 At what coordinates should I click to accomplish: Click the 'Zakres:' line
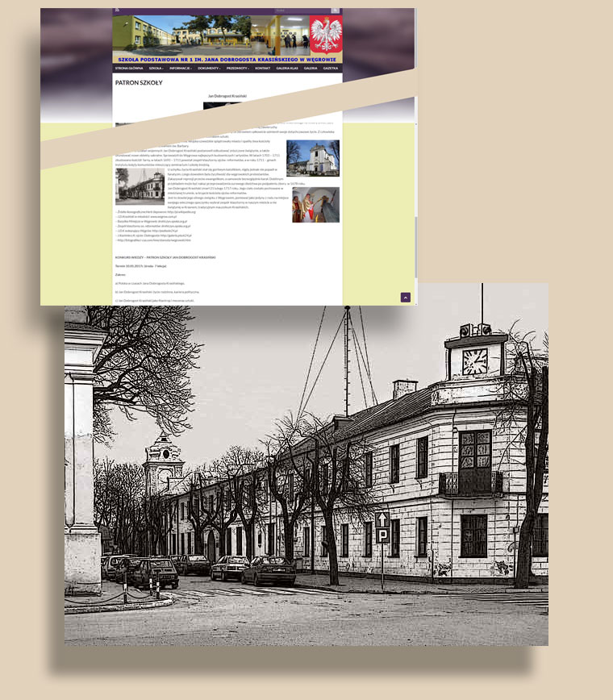click(120, 275)
